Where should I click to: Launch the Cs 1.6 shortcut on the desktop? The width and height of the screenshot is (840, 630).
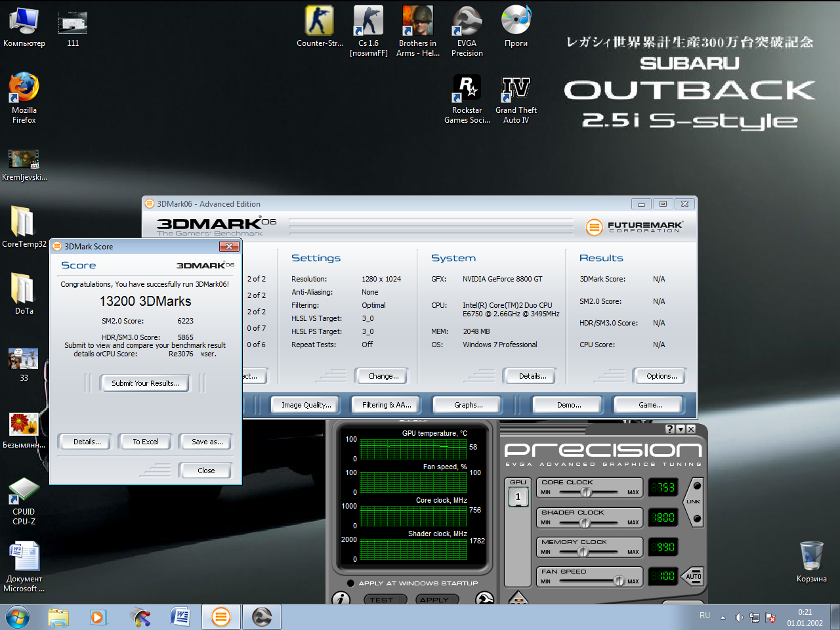point(369,31)
